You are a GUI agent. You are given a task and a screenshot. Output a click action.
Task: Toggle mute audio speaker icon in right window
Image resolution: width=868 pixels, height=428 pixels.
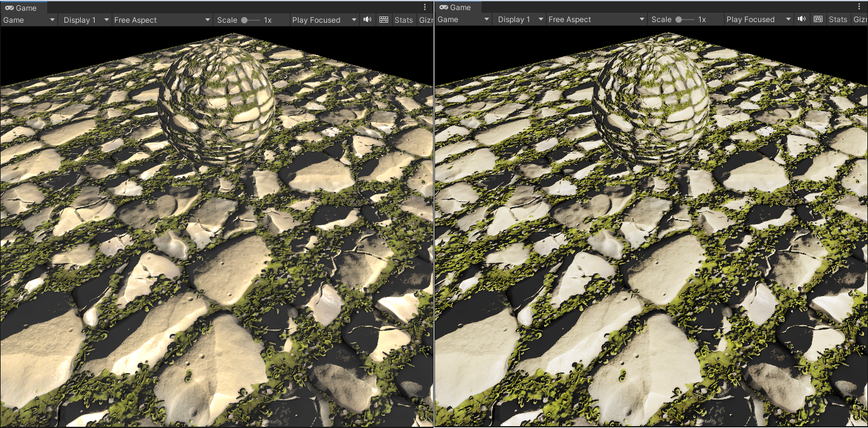[x=802, y=19]
